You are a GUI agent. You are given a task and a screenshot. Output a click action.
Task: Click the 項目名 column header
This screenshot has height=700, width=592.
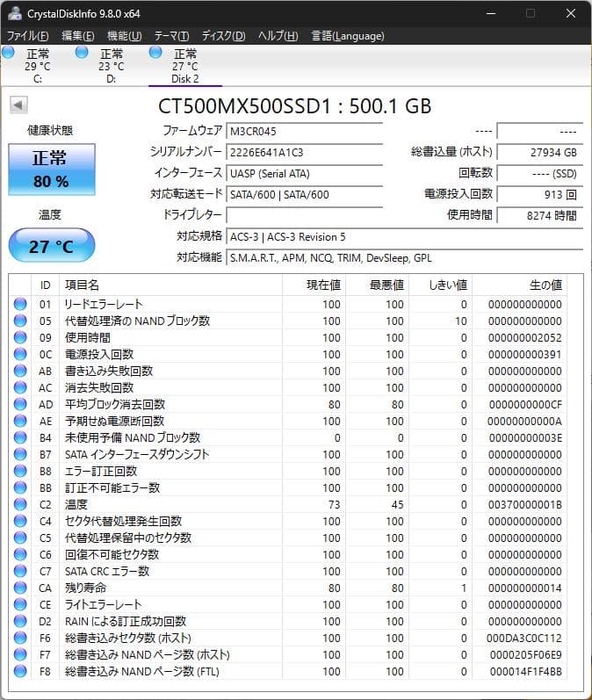coord(170,285)
